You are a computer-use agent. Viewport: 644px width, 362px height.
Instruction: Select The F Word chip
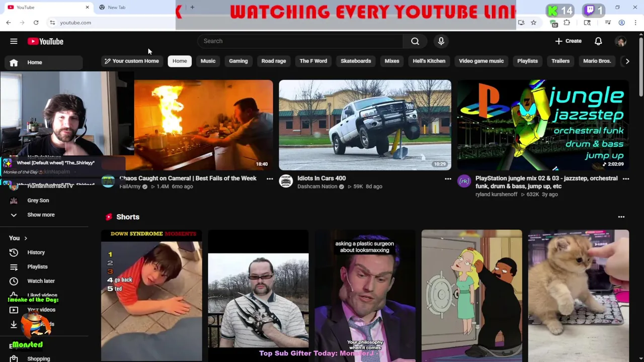coord(313,61)
